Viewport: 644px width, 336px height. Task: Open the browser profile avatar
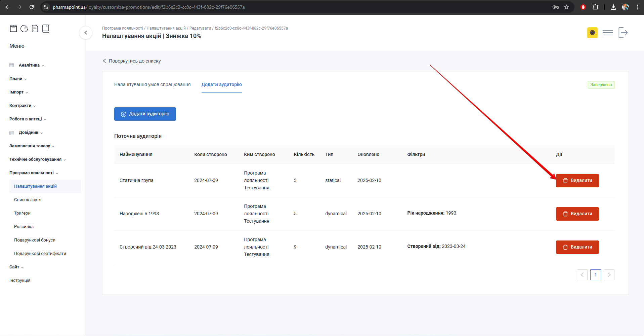626,7
